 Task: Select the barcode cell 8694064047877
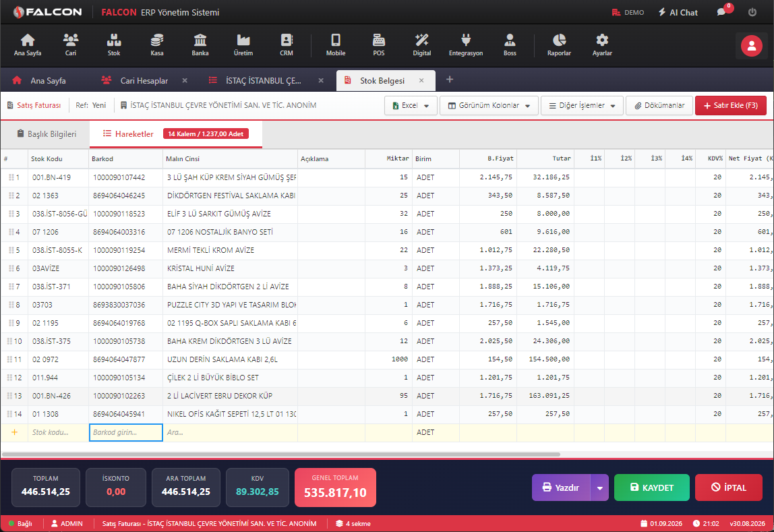126,359
